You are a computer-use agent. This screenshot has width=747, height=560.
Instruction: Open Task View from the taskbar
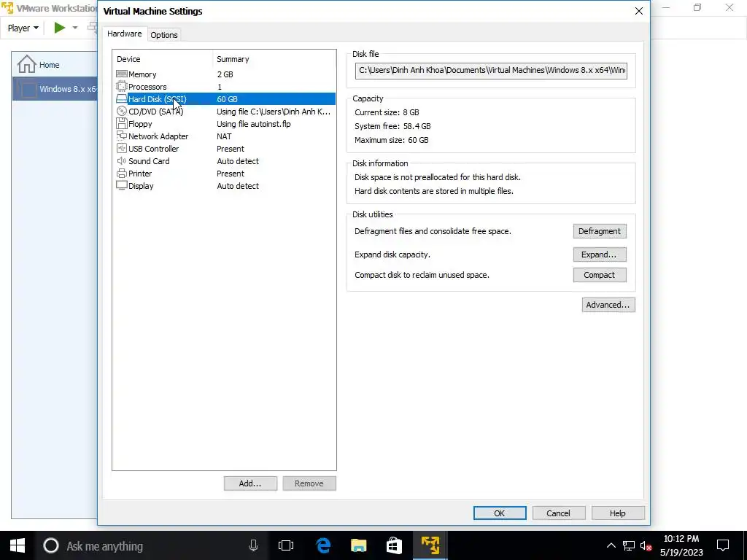pyautogui.click(x=286, y=545)
